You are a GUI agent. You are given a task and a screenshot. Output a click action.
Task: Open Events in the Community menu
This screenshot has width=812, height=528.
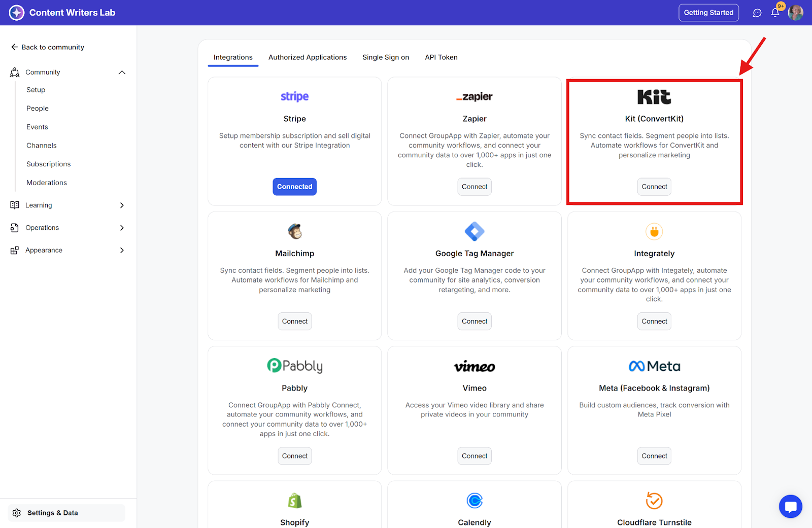[x=38, y=127]
